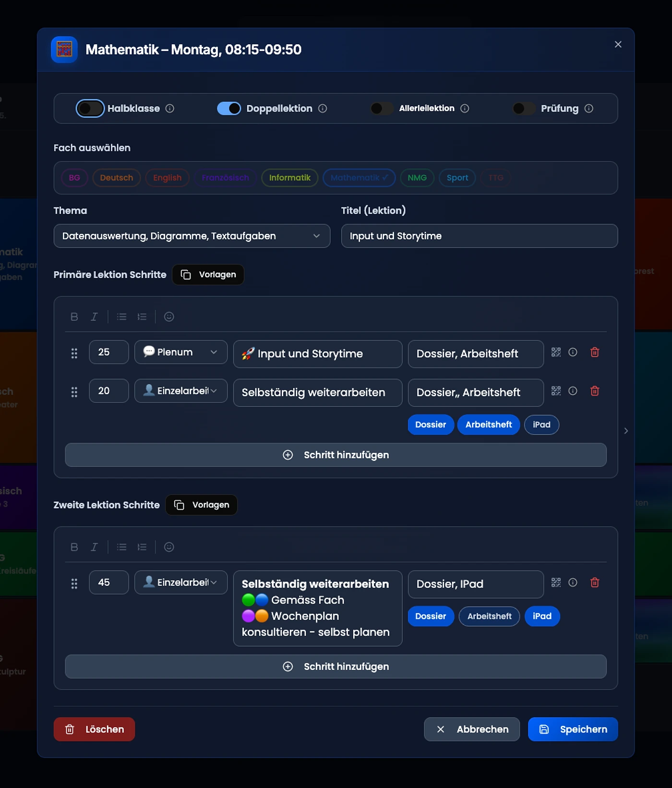The image size is (672, 788).
Task: Toggle Arbeitsheft chip in second lesson
Action: tap(489, 616)
